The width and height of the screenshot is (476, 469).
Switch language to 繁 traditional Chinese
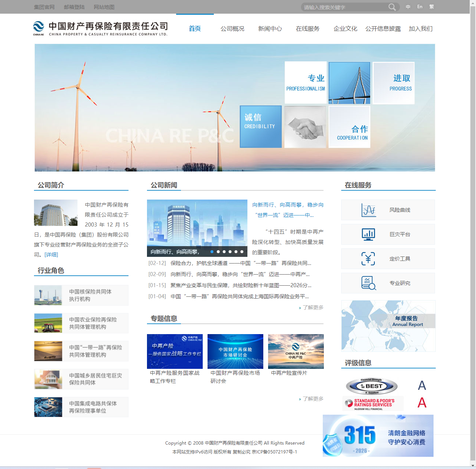[x=431, y=6]
